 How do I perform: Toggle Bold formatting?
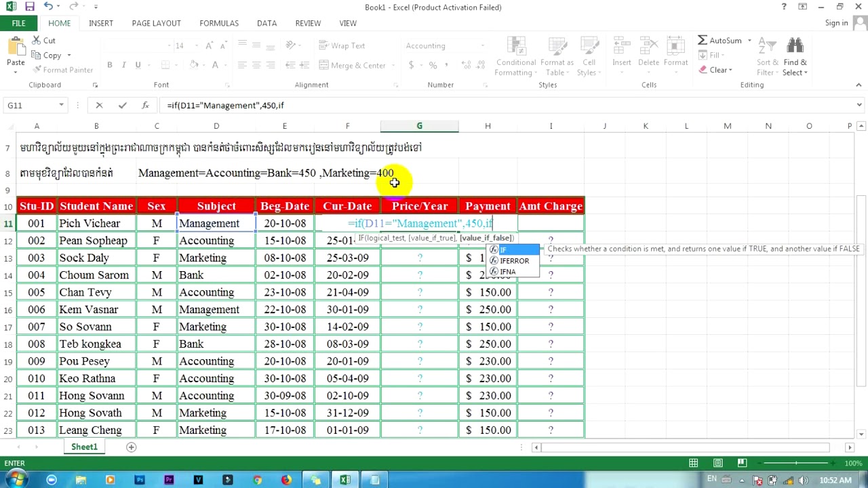pyautogui.click(x=109, y=65)
